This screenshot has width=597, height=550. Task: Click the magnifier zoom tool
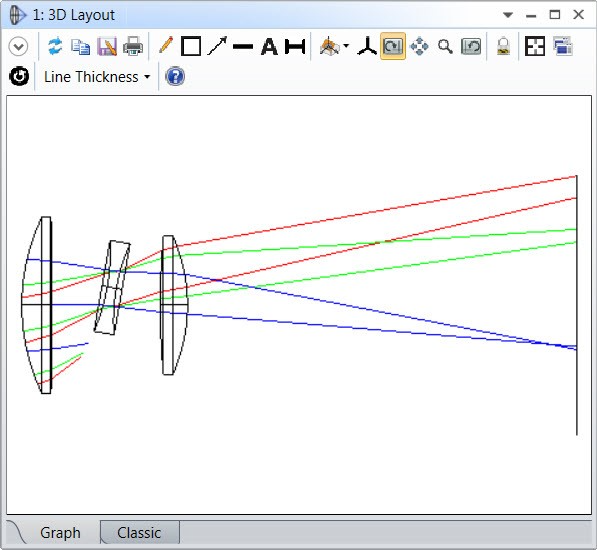pos(445,46)
